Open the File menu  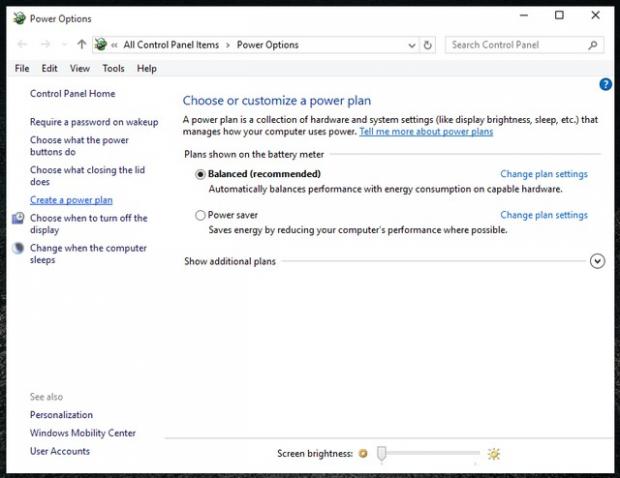tap(22, 68)
